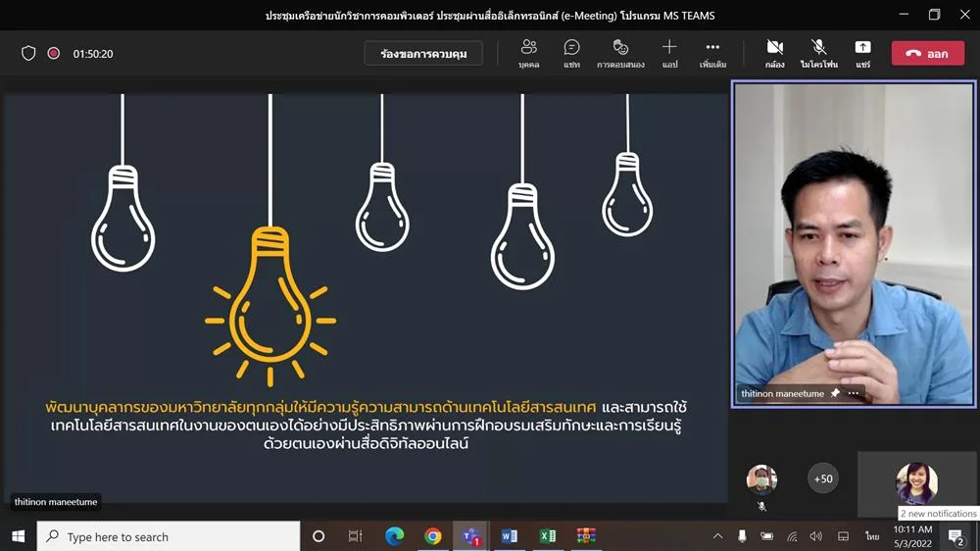
Task: Click the thitinon maneetume presenter label
Action: tap(56, 502)
